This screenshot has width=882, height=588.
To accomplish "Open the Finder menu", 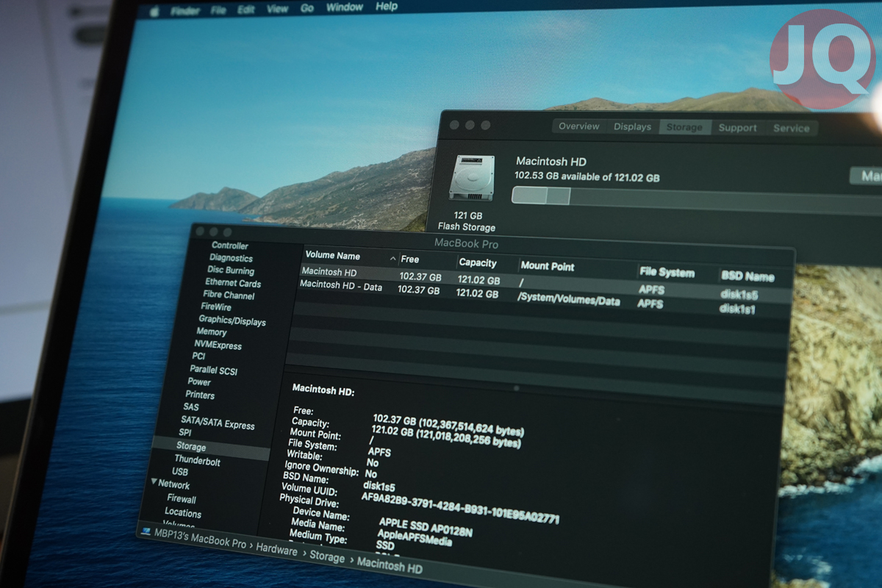I will [185, 12].
